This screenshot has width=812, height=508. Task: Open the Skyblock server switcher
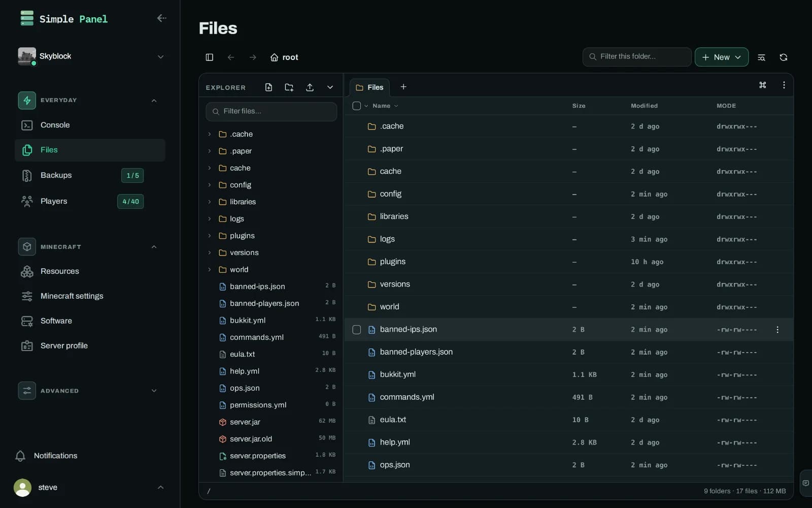coord(91,56)
